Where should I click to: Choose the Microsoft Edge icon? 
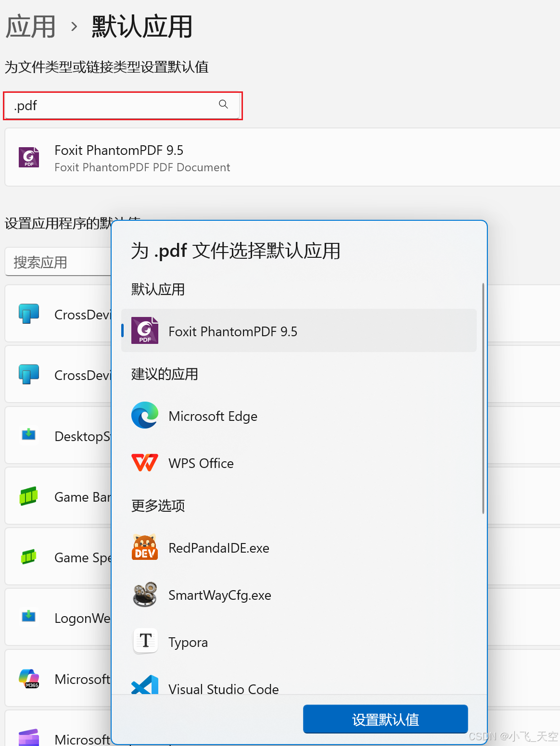click(145, 415)
